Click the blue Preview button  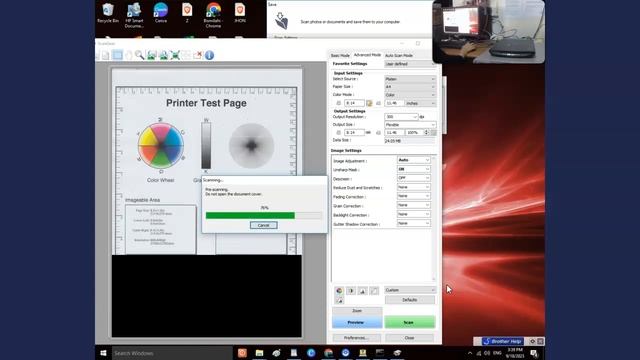pos(357,322)
